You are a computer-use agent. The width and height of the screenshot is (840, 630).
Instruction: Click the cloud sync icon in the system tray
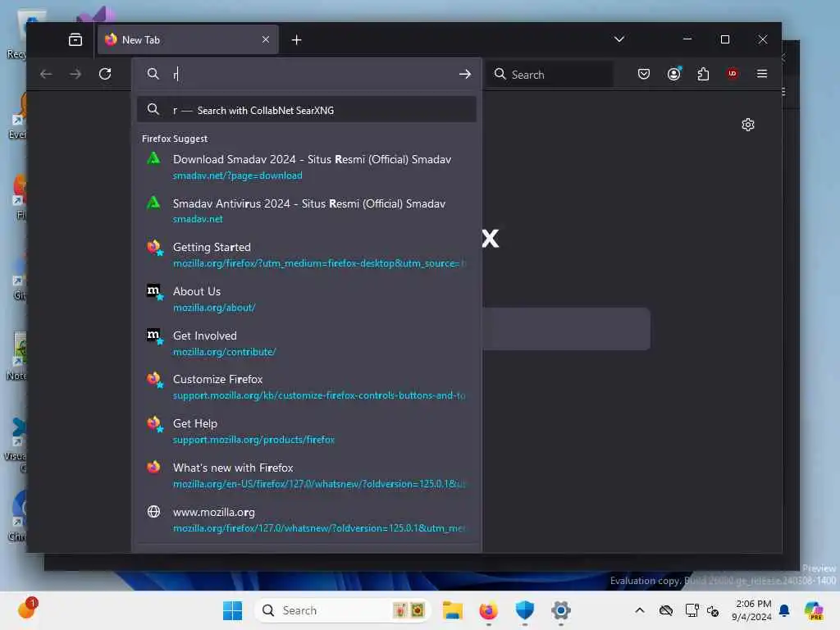(x=666, y=610)
